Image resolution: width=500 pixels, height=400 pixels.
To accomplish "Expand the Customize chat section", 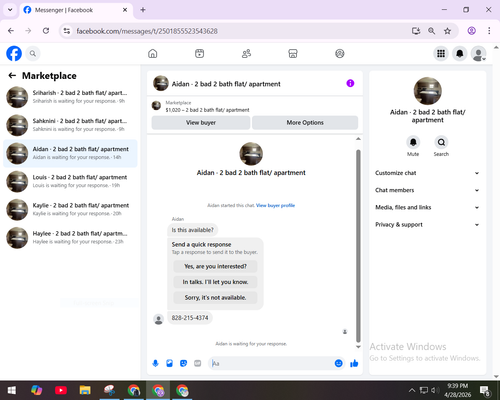I will (x=427, y=173).
